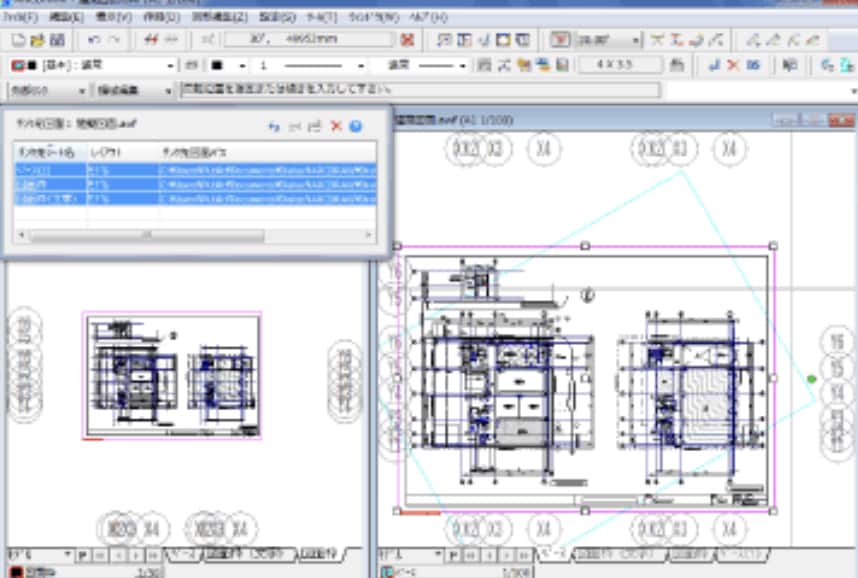Image resolution: width=858 pixels, height=578 pixels.
Task: Click the blue return-arrow icon in the second toolbar
Action: pos(713,65)
